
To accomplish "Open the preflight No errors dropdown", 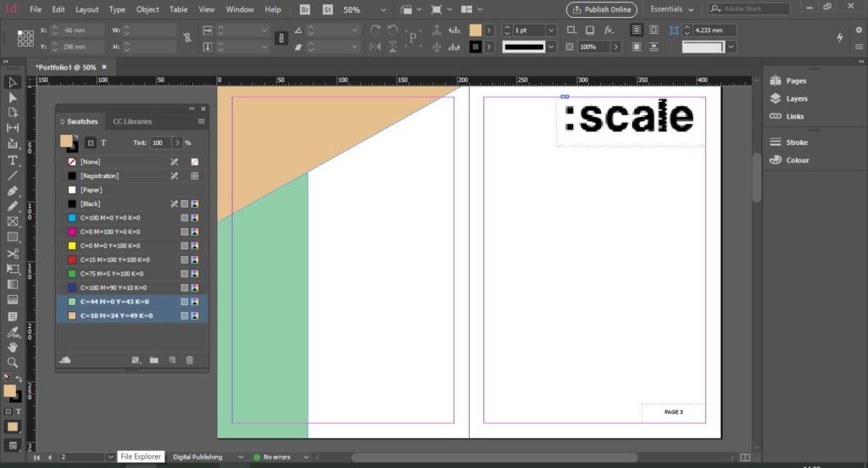I will 305,457.
